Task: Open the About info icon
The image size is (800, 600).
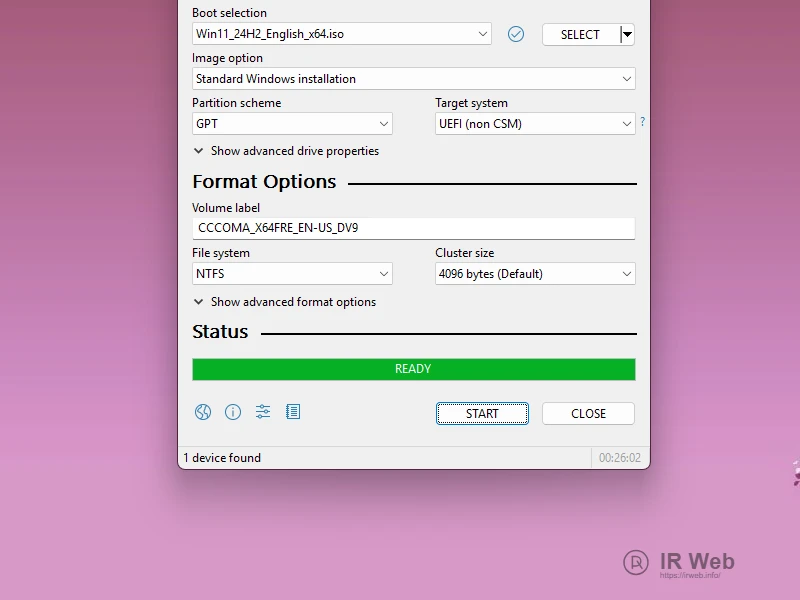Action: 233,412
